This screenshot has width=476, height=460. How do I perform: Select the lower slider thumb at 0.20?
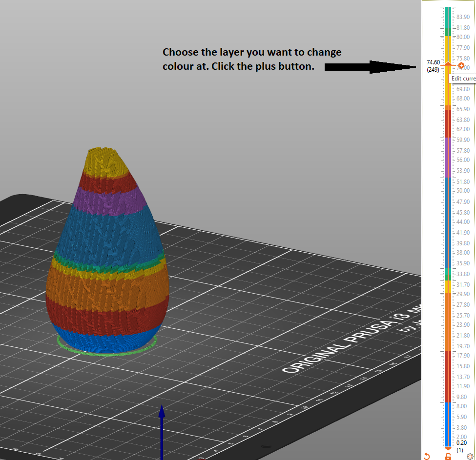pyautogui.click(x=448, y=448)
